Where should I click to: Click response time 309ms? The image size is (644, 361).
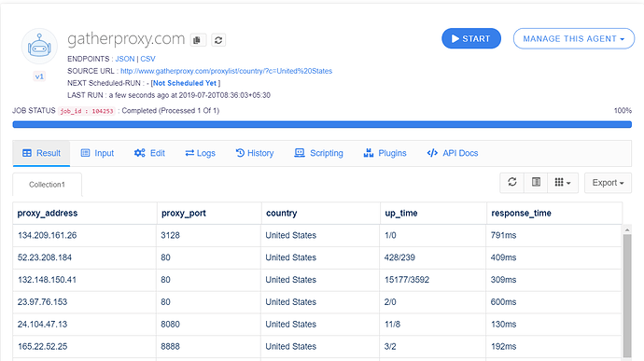[504, 280]
